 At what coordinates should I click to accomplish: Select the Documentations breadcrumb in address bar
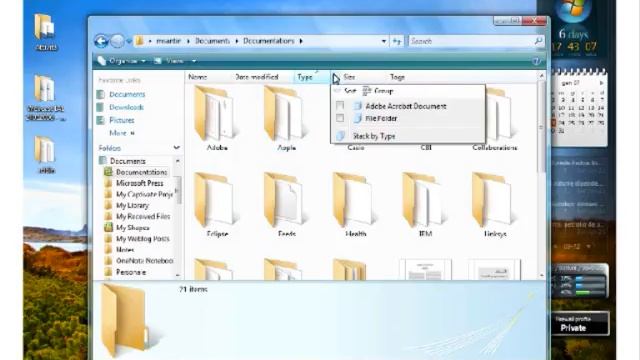(x=269, y=41)
